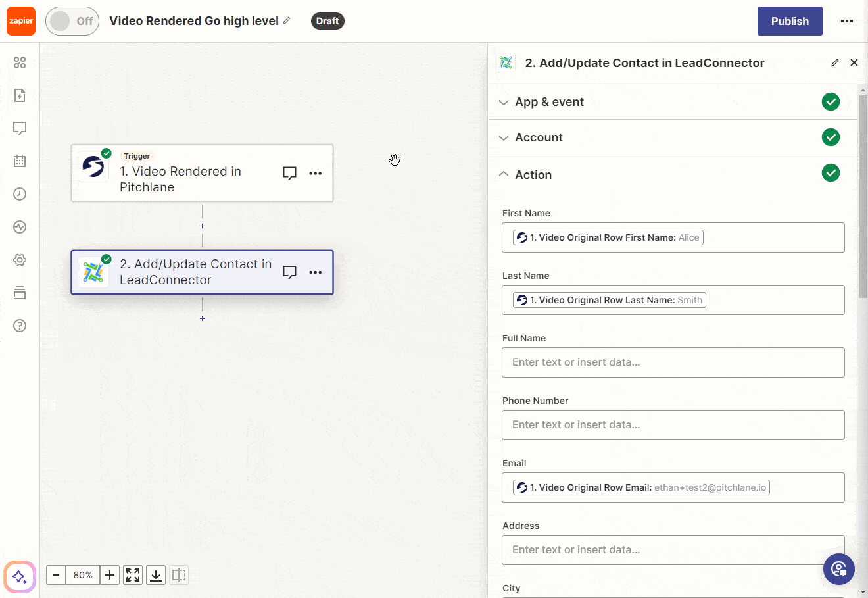Open Zap history clock icon
This screenshot has width=868, height=598.
(20, 194)
